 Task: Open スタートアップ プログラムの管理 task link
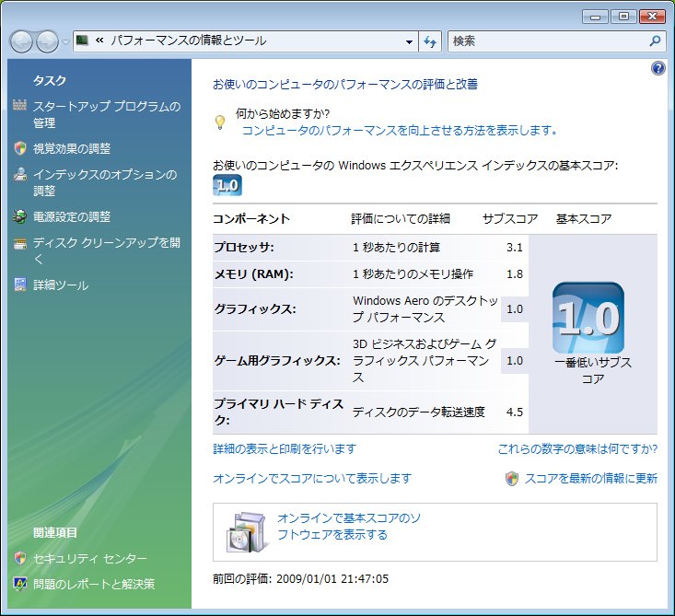coord(107,114)
